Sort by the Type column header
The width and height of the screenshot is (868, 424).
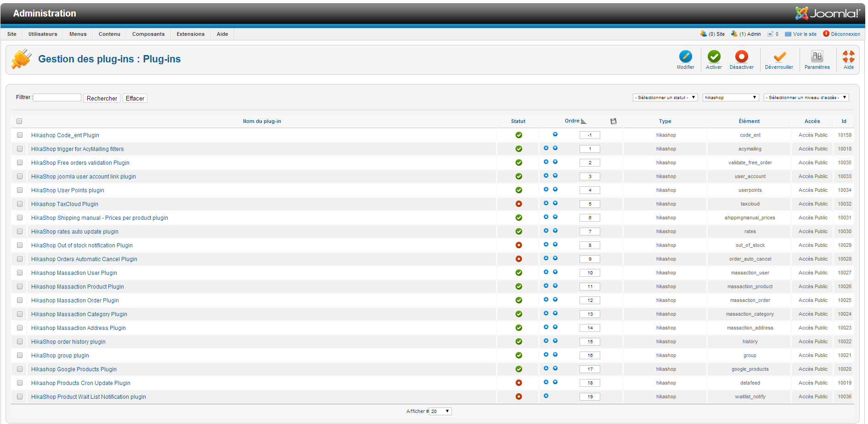pyautogui.click(x=665, y=121)
